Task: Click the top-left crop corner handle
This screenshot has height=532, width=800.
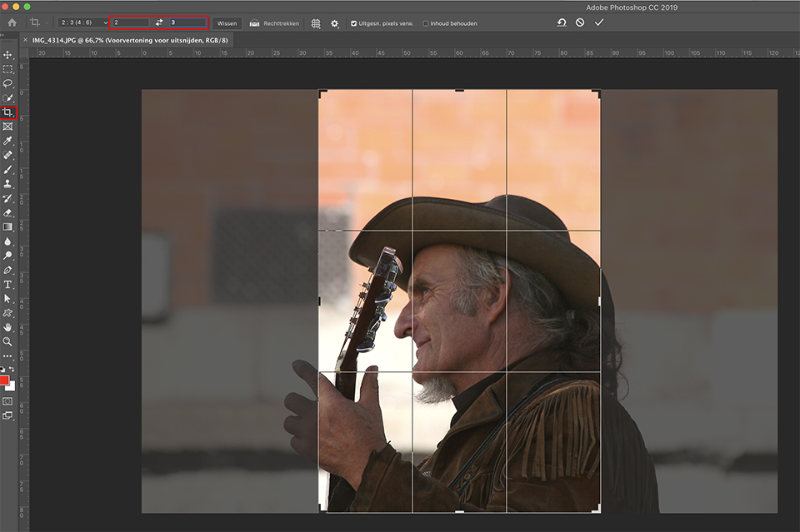Action: click(321, 92)
